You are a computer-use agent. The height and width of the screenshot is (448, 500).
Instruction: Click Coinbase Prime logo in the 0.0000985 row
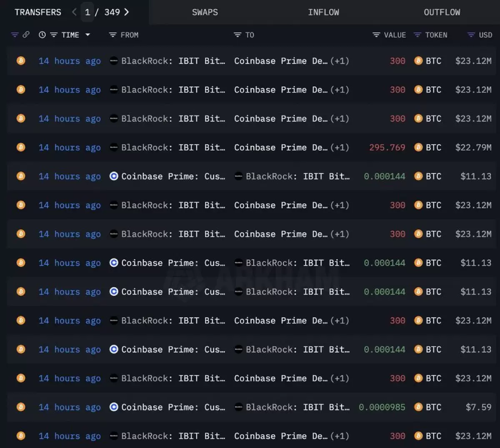(x=114, y=407)
